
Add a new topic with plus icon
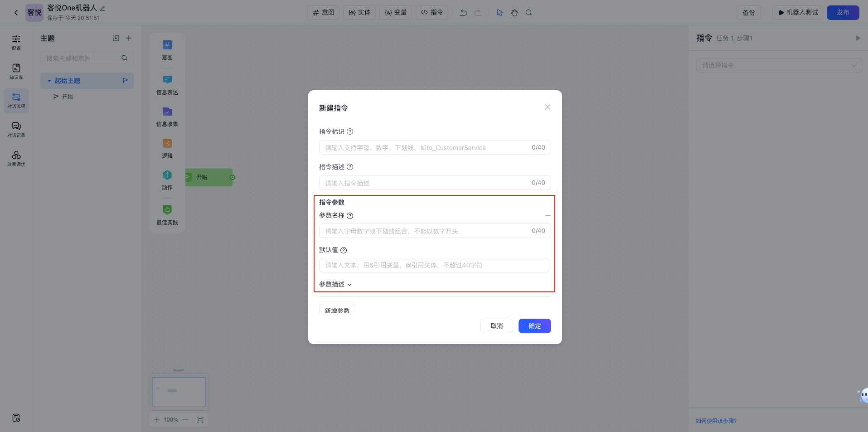tap(129, 39)
